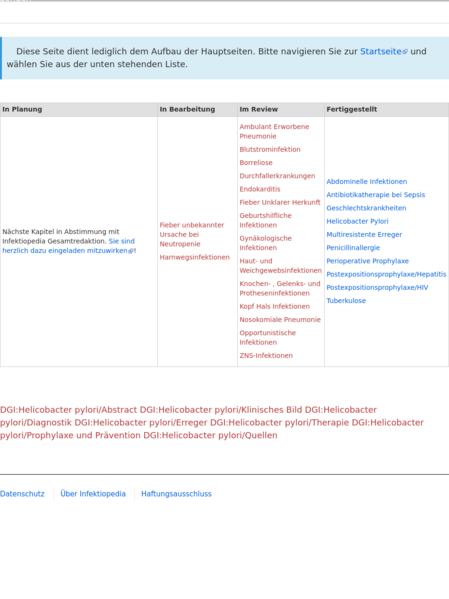
Task: Open 'Fieber unbekannter Ursache bei Neutropenie'
Action: pyautogui.click(x=191, y=234)
